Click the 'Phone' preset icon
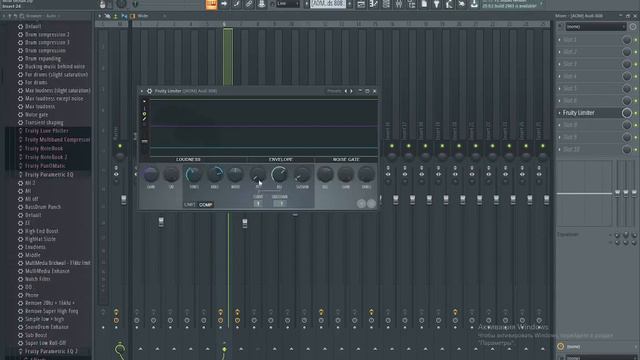The width and height of the screenshot is (640, 360). (20, 295)
